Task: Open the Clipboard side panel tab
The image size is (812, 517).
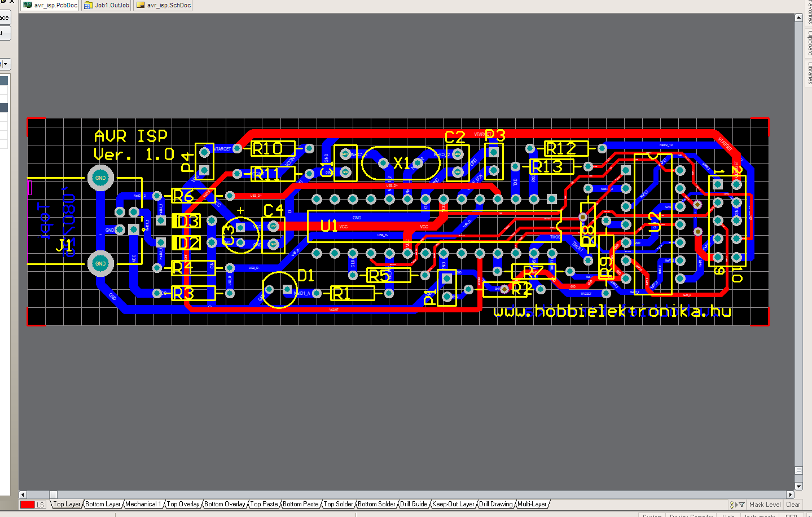Action: click(809, 43)
